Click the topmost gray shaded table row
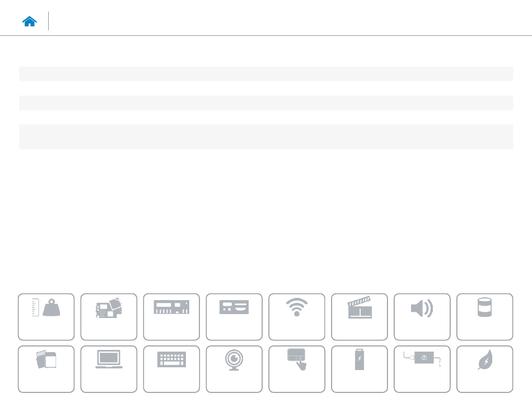532x402 pixels. click(266, 73)
